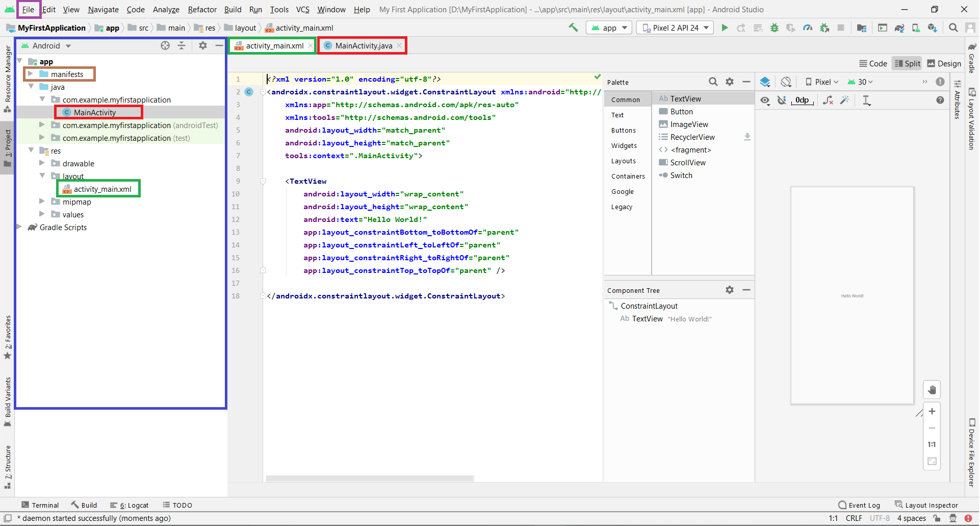This screenshot has width=980, height=526.
Task: Click the Debug app bug icon
Action: click(x=775, y=28)
